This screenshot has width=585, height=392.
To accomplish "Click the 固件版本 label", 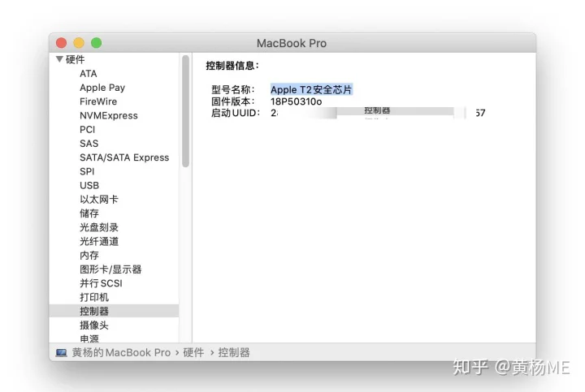I will coord(233,101).
